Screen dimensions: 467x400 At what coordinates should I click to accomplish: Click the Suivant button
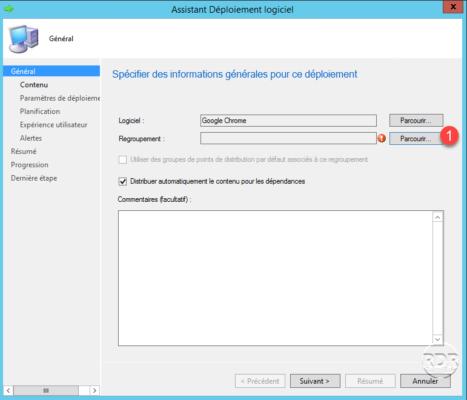(315, 381)
